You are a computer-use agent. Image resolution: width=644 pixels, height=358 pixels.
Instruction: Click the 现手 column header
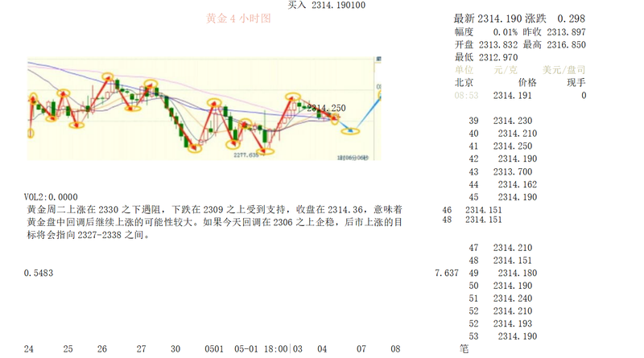coord(576,83)
